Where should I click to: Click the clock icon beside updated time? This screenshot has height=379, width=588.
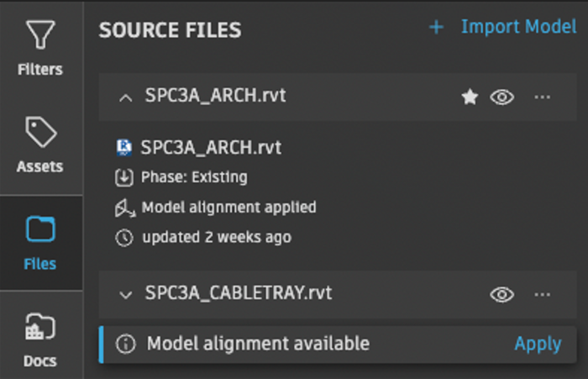pos(124,238)
